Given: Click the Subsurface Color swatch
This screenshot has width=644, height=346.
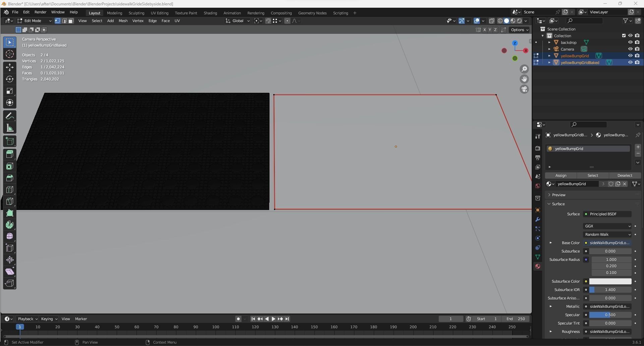Looking at the screenshot, I should pos(610,281).
